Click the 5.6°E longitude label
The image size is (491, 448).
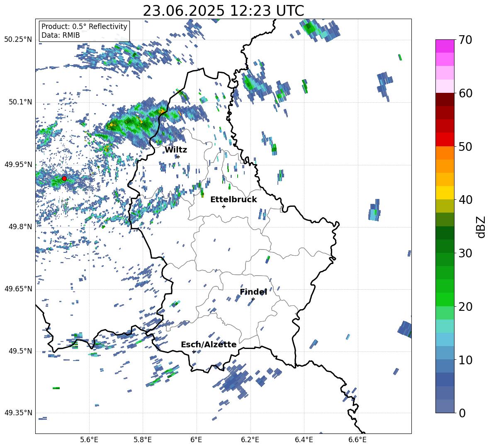[x=89, y=440]
